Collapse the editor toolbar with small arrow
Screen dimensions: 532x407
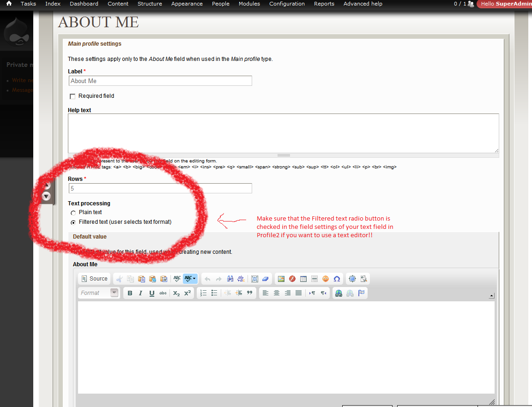[491, 296]
